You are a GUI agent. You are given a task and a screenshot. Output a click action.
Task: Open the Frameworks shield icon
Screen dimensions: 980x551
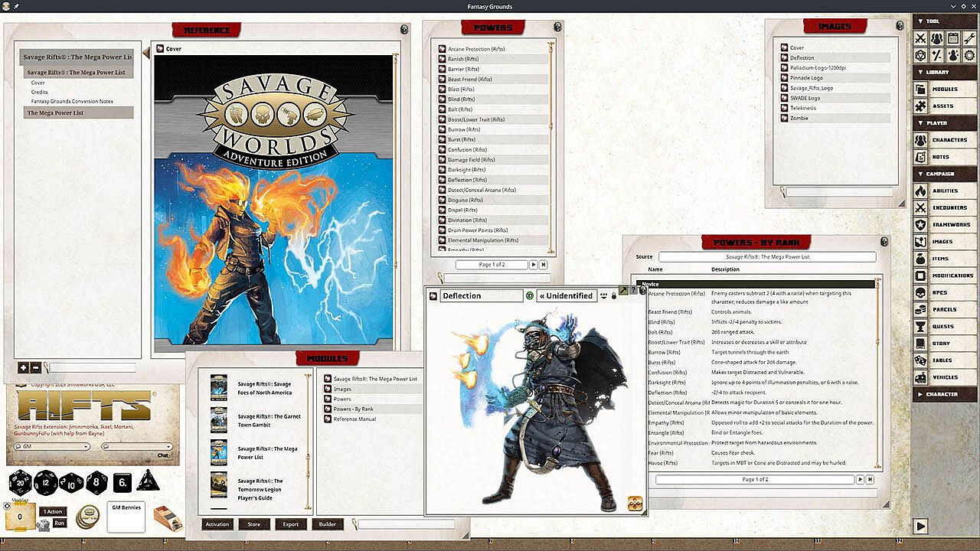pyautogui.click(x=920, y=225)
